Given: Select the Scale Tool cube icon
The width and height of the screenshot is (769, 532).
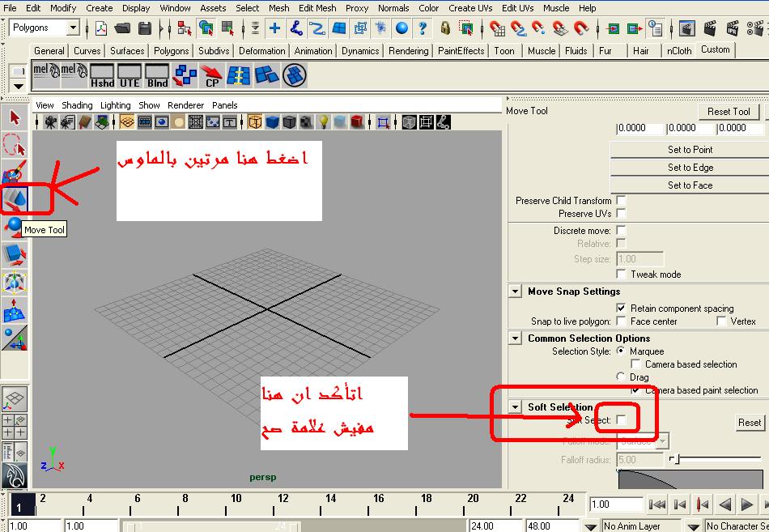Looking at the screenshot, I should (15, 255).
